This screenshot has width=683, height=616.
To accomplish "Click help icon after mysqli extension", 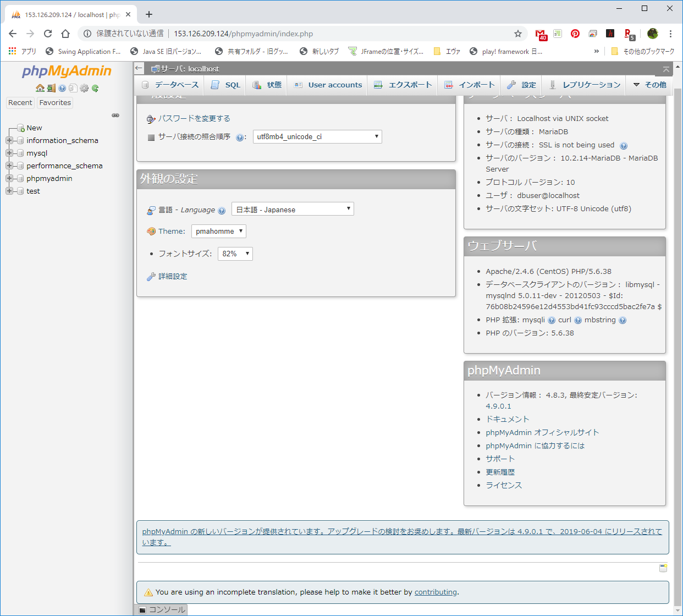I will (x=552, y=321).
